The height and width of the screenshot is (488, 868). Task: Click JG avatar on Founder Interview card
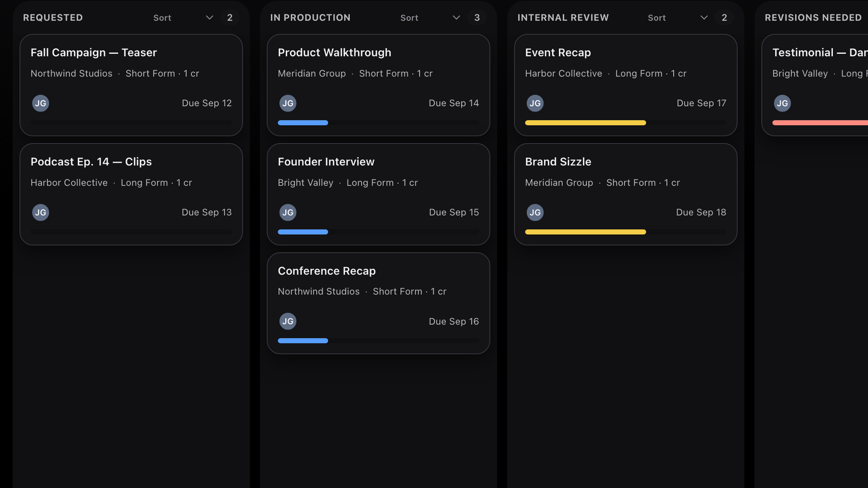click(x=288, y=213)
